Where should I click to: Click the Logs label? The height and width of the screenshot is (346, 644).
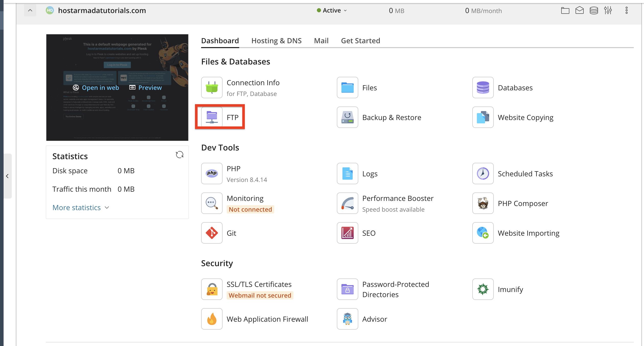[370, 174]
